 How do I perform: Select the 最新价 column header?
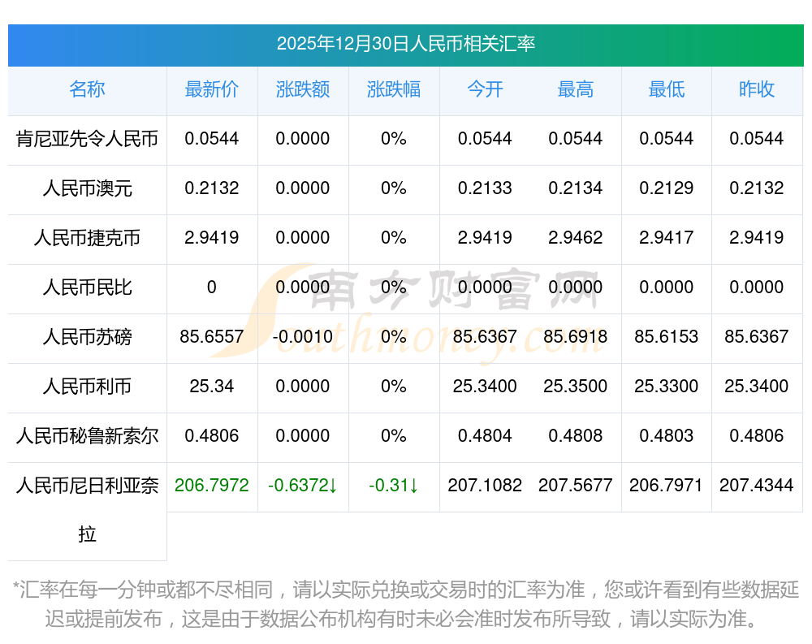212,89
